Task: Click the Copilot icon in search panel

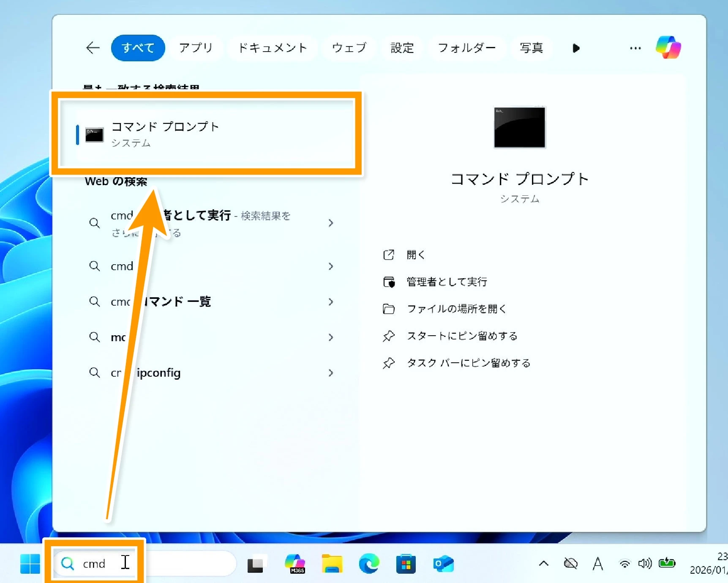Action: pyautogui.click(x=668, y=47)
